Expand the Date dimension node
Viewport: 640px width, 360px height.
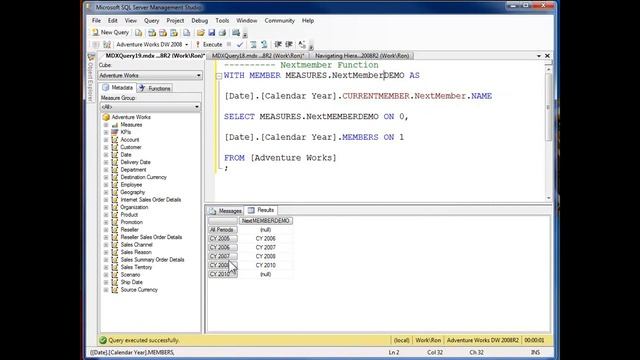(x=106, y=155)
